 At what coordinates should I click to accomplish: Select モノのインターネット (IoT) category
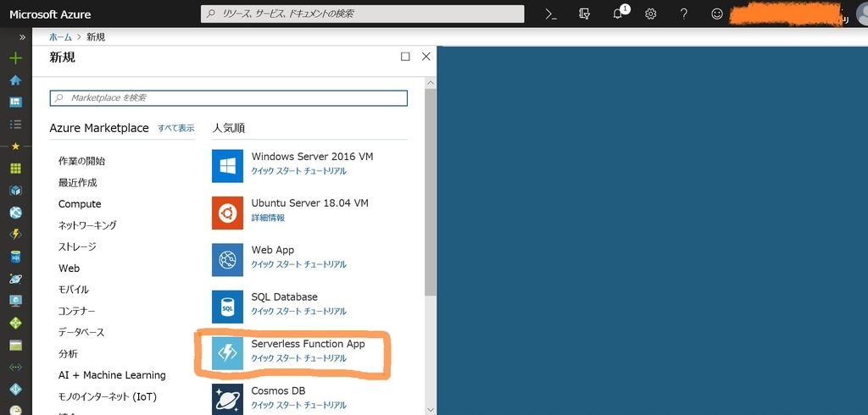coord(108,396)
